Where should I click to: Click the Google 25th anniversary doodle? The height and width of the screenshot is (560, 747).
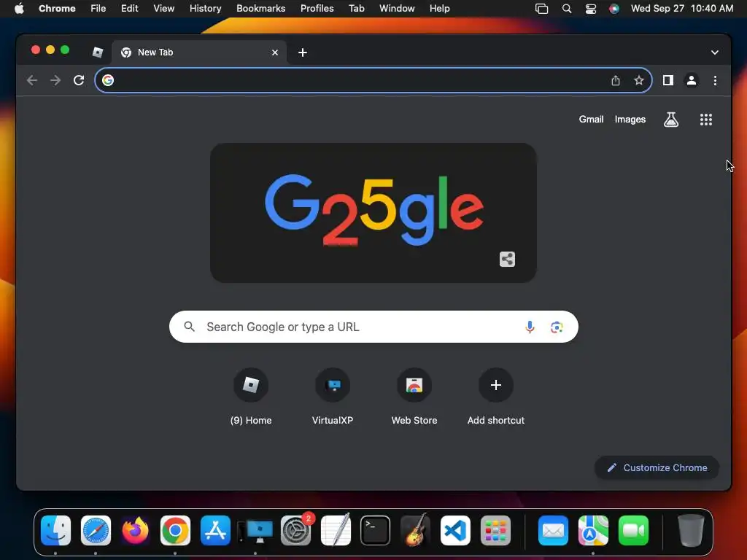[x=373, y=213]
